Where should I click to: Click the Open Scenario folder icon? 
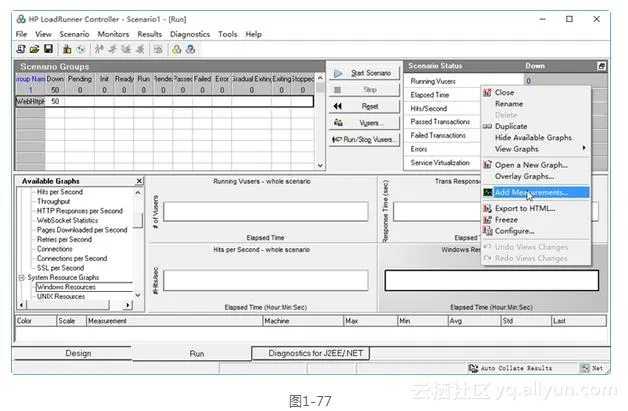(x=34, y=49)
